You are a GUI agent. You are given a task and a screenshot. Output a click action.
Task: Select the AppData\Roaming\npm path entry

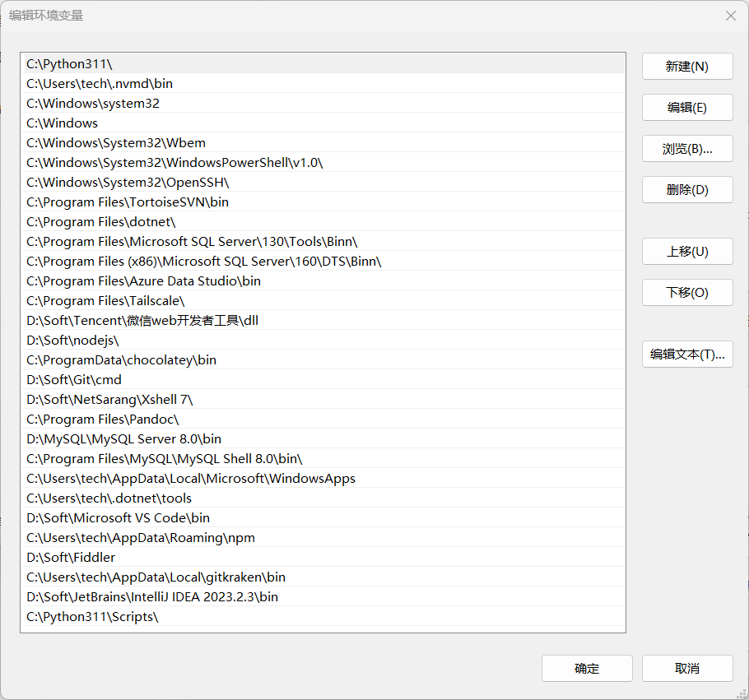point(323,537)
